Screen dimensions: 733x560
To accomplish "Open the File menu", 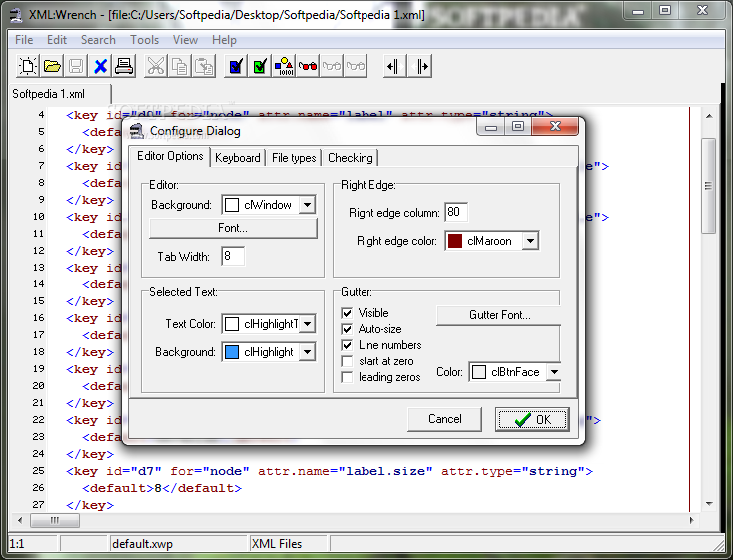I will [24, 40].
